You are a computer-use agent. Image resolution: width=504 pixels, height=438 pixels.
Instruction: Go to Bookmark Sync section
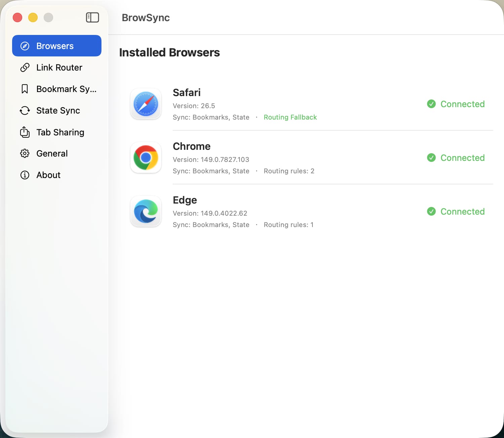click(x=57, y=89)
